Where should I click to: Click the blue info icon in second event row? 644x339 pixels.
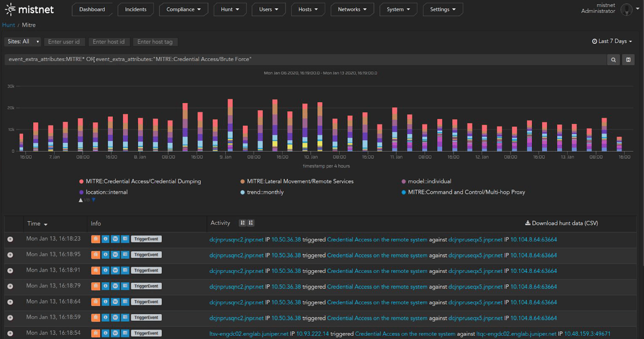click(x=106, y=255)
